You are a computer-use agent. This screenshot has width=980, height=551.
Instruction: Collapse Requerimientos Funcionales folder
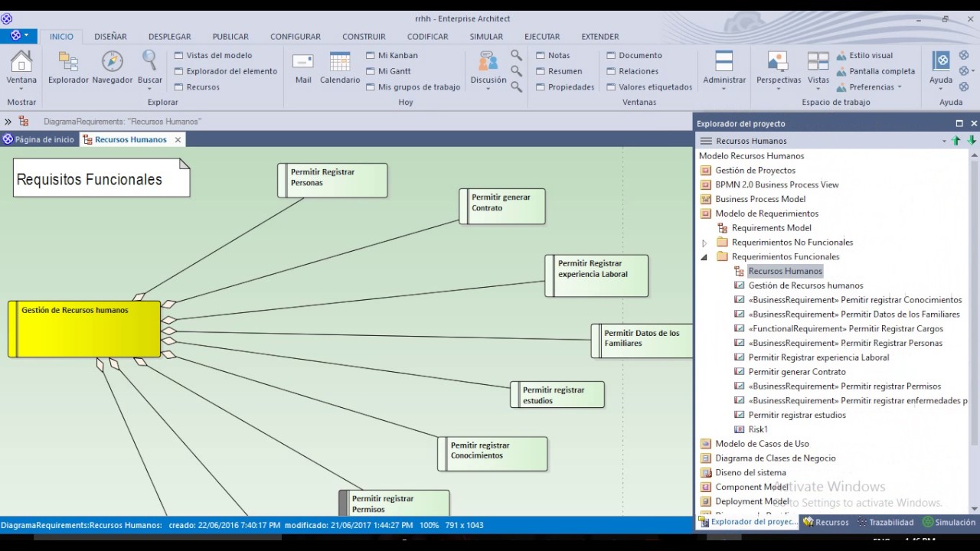coord(704,257)
